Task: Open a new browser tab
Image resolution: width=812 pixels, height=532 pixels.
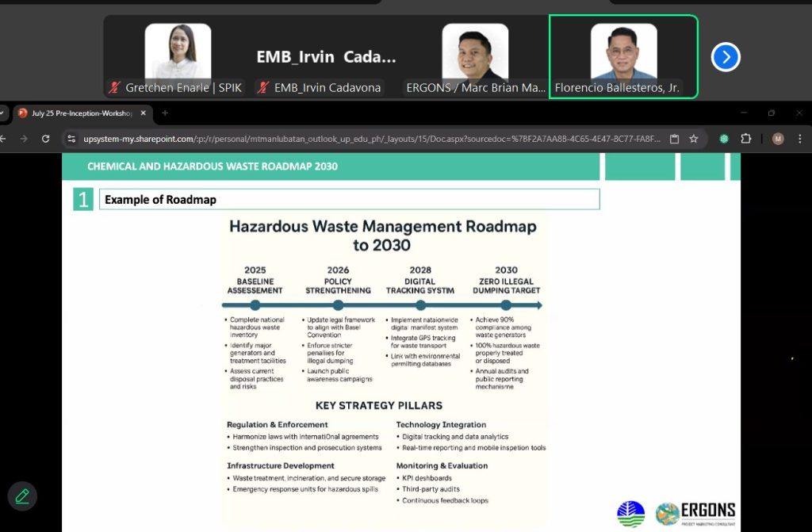Action: click(165, 113)
